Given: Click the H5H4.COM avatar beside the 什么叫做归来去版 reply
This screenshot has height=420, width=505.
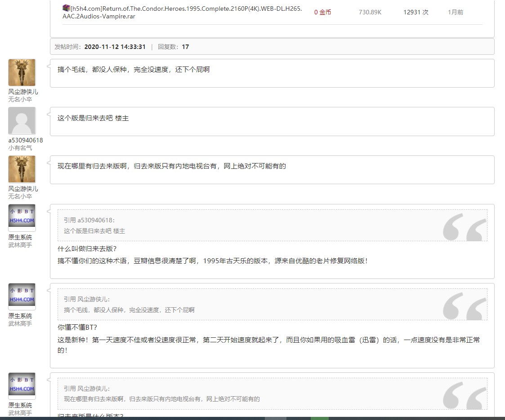Looking at the screenshot, I should click(x=22, y=217).
